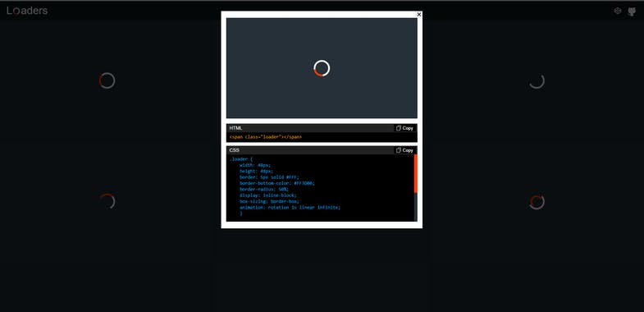Select background full-ring loader with orange left edge
The image size is (644, 312).
pos(107,80)
